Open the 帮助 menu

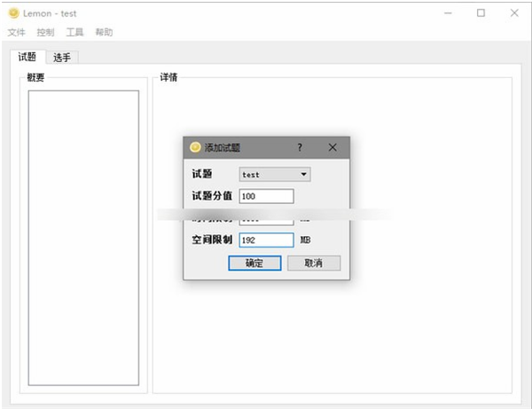pos(104,33)
